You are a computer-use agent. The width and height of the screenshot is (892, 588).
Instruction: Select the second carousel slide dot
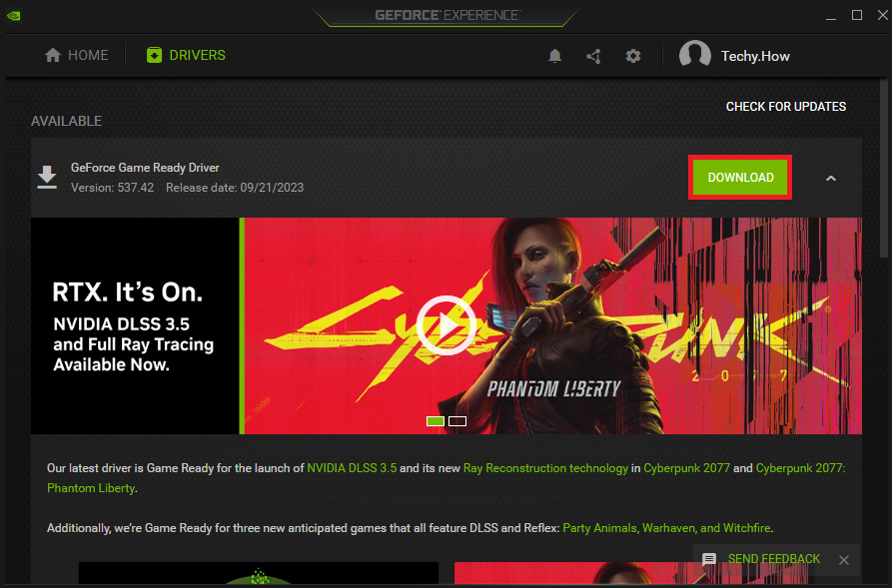(457, 421)
